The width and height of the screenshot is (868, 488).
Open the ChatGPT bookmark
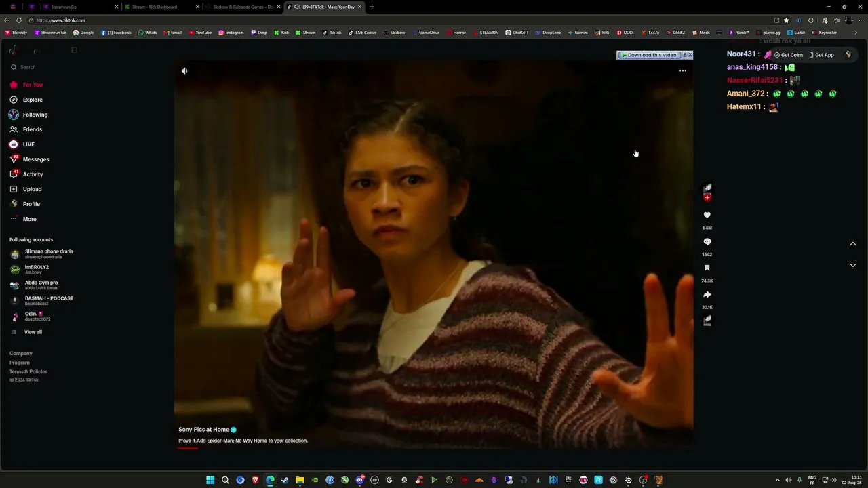517,33
